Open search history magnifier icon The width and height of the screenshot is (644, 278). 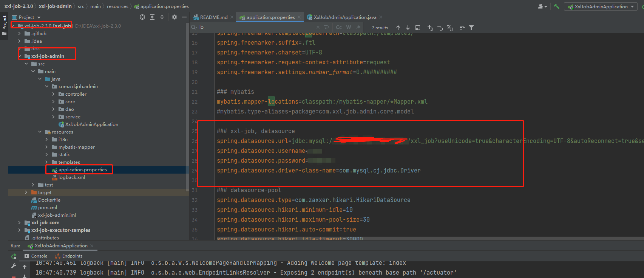tap(194, 27)
